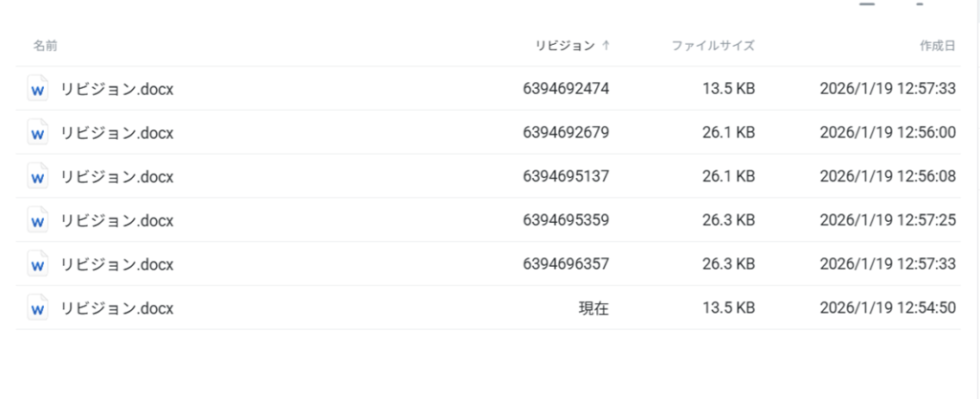Click Word icon for revision 6394692474
The height and width of the screenshot is (399, 980).
[38, 89]
